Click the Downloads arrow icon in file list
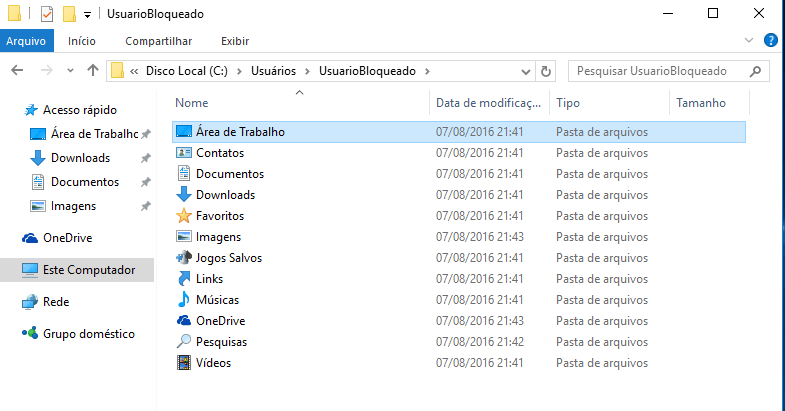This screenshot has height=411, width=785. point(184,195)
